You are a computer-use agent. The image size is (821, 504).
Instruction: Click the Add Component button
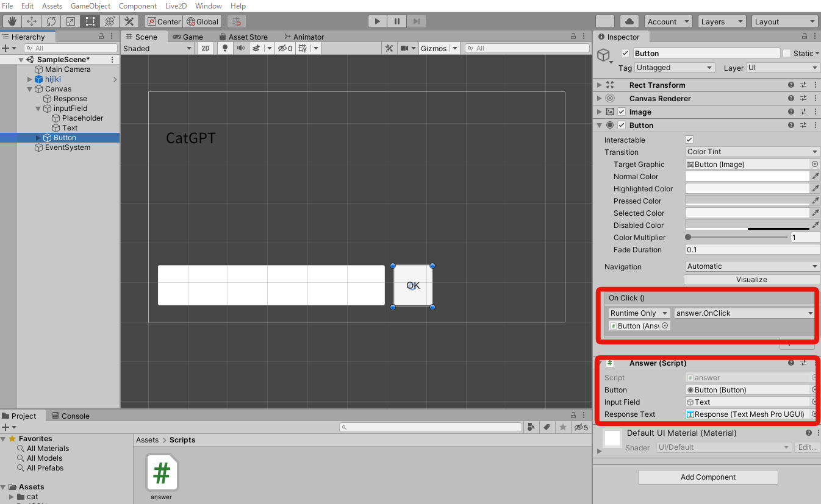pos(707,477)
